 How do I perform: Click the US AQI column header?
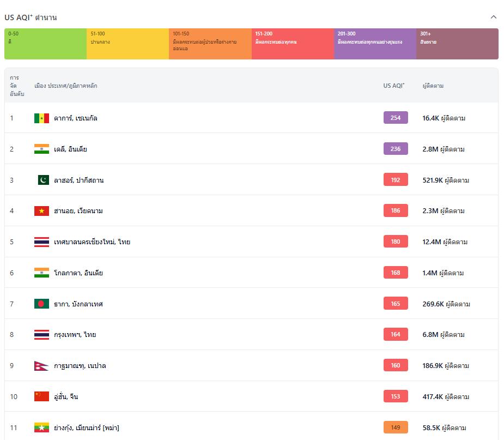tap(394, 86)
